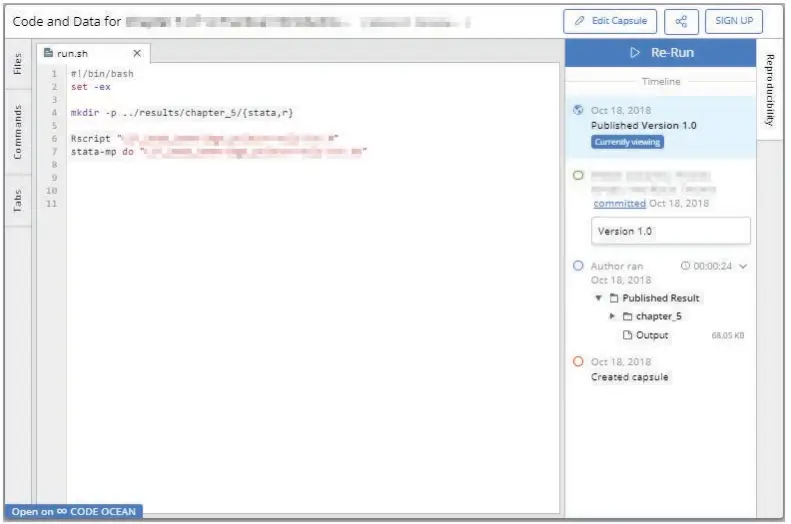Click the Author ran timeline circle marker
791x524 pixels.
coord(578,266)
